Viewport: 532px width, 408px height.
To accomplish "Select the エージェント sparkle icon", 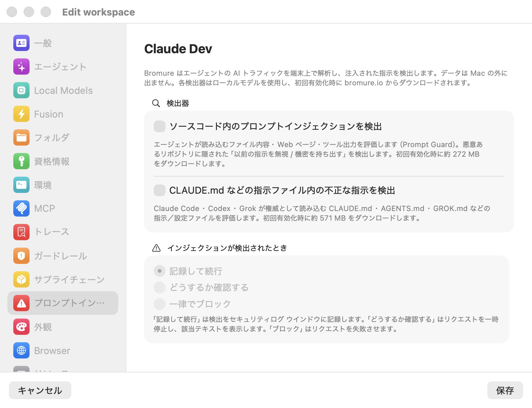I will pyautogui.click(x=21, y=67).
